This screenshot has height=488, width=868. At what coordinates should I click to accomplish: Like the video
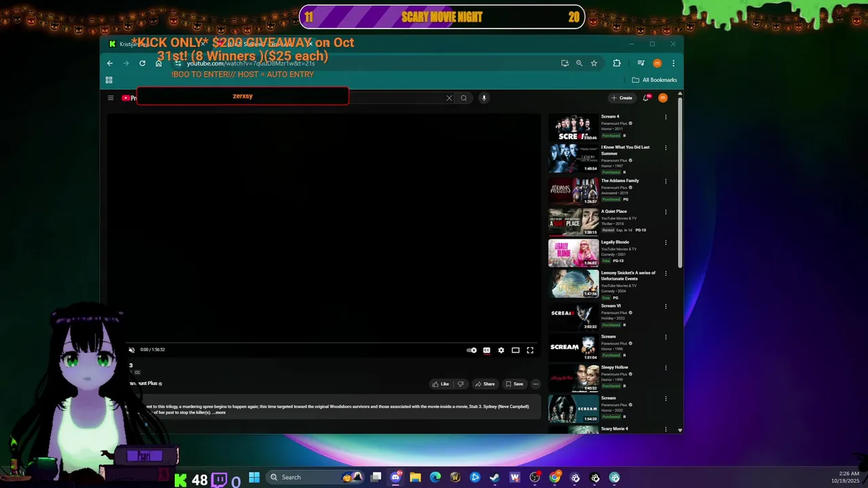tap(441, 384)
